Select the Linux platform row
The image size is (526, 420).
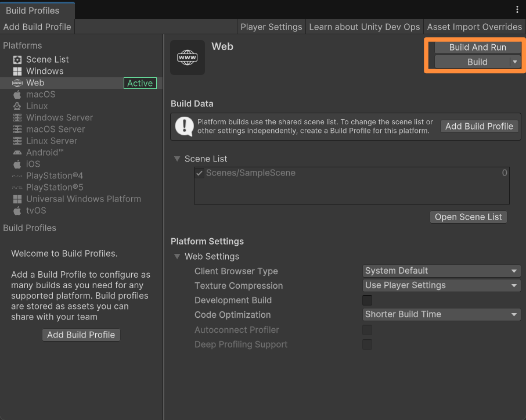click(81, 106)
